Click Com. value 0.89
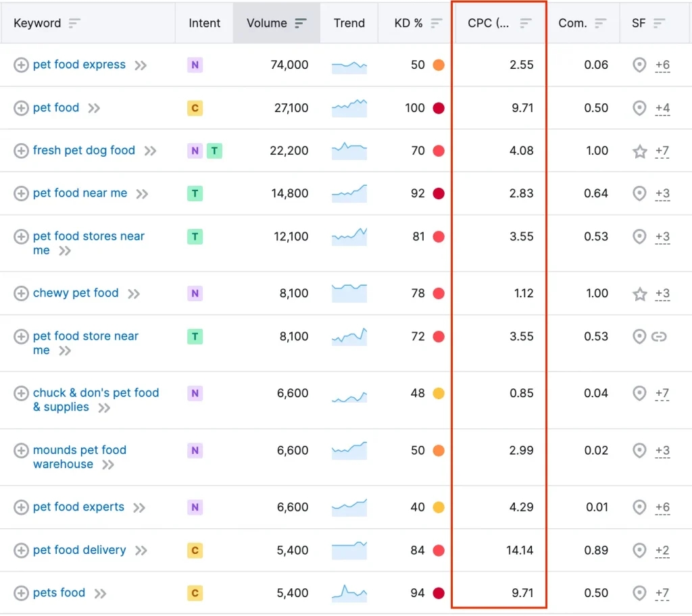The height and width of the screenshot is (616, 692). 596,550
